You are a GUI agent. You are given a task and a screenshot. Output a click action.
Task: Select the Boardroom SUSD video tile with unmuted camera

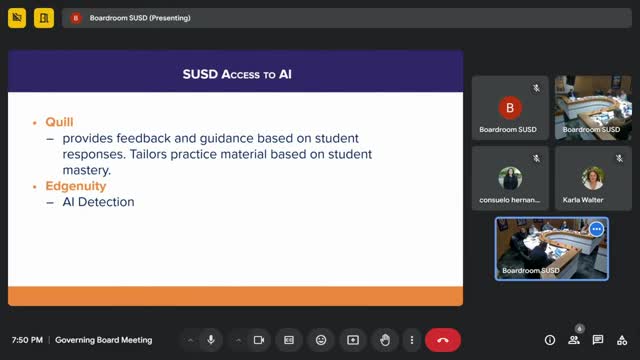pyautogui.click(x=593, y=108)
